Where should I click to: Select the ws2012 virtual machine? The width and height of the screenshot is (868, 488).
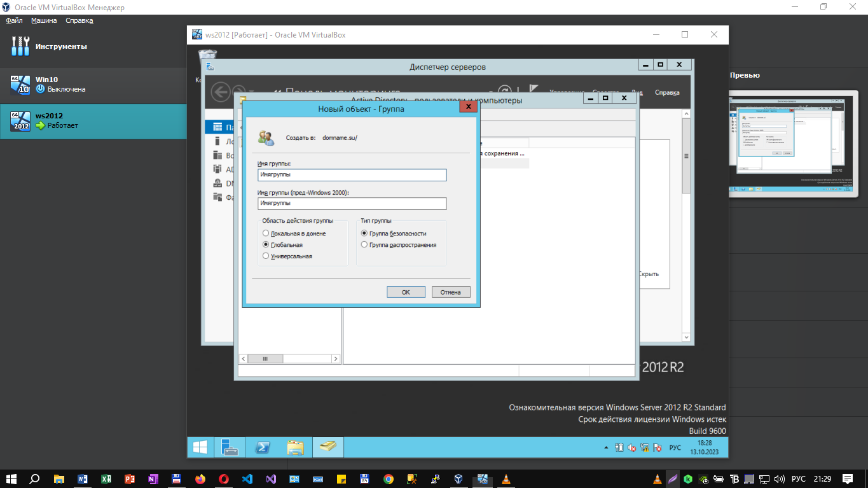click(x=93, y=121)
